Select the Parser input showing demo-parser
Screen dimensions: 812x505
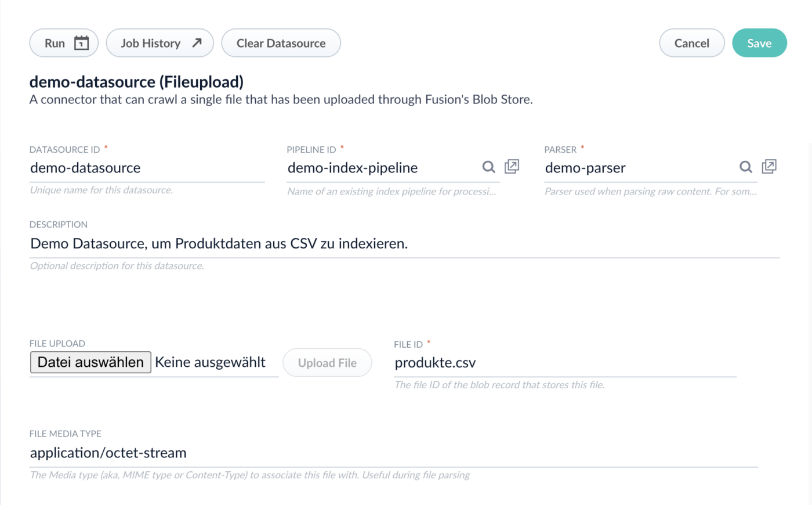pos(638,168)
